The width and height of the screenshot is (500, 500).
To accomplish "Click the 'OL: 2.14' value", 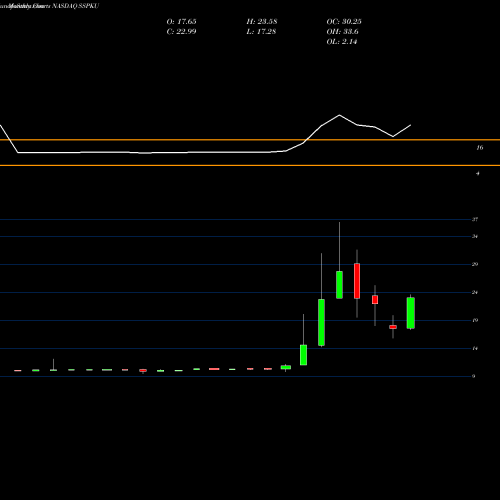I will click(x=342, y=42).
